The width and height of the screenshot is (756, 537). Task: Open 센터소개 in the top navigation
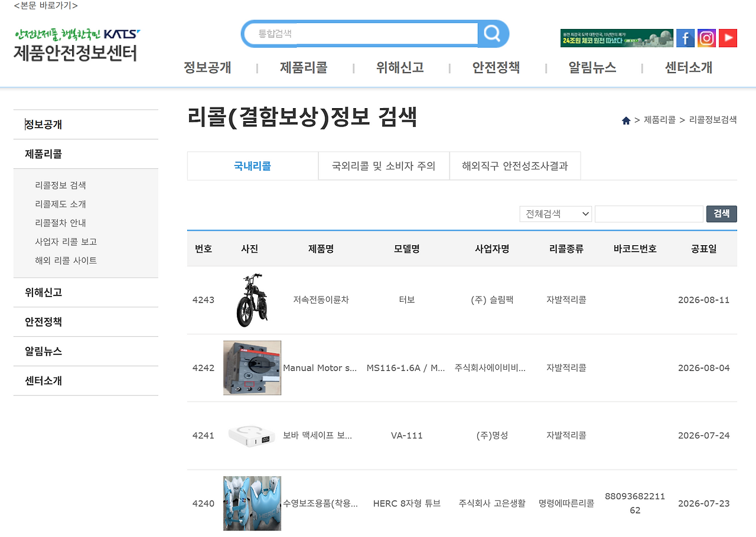(x=689, y=67)
